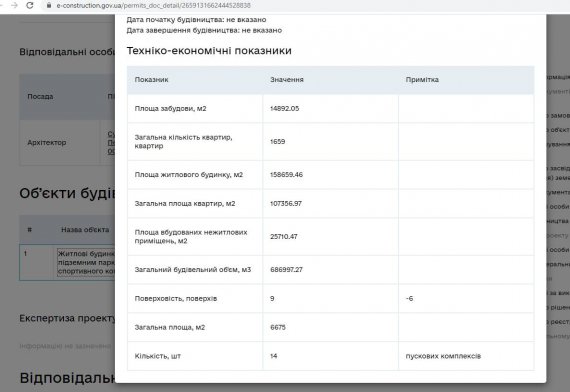570x392 pixels.
Task: Click 'Назва об'єкта' header in background page
Action: (85, 229)
